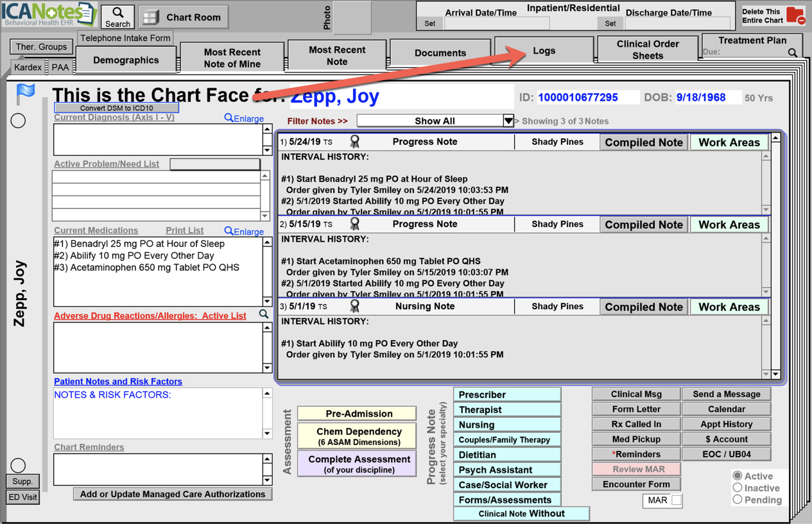Enlarge the Current Medications list

[244, 231]
